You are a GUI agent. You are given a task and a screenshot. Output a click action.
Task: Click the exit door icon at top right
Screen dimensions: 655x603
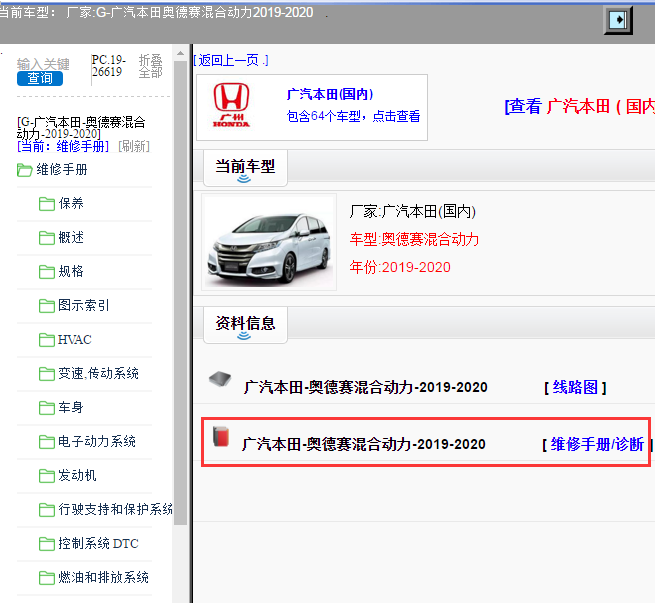(x=618, y=20)
